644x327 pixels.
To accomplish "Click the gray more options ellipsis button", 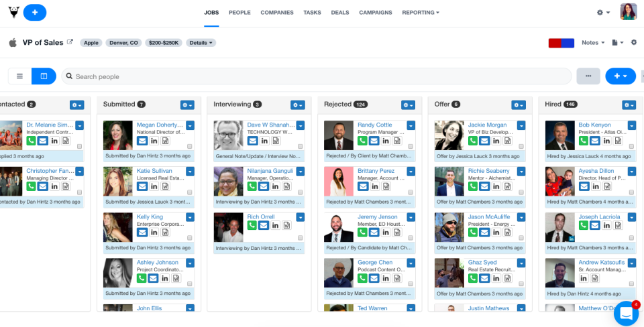I will [588, 76].
